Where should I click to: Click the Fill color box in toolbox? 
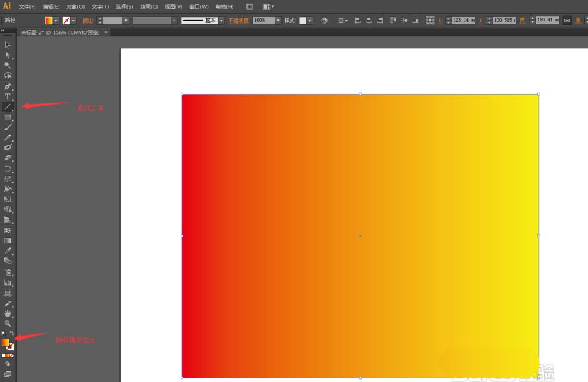point(5,342)
